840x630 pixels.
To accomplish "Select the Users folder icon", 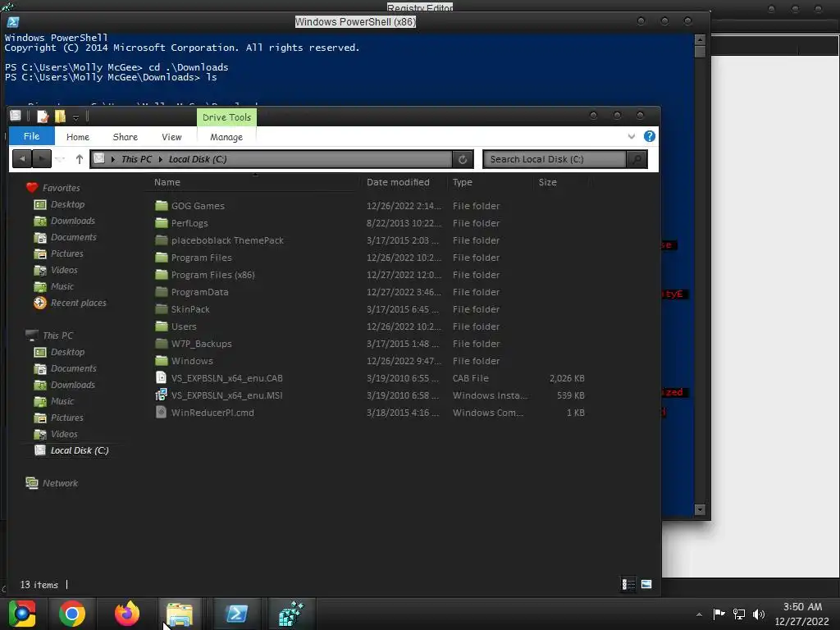I will [162, 326].
